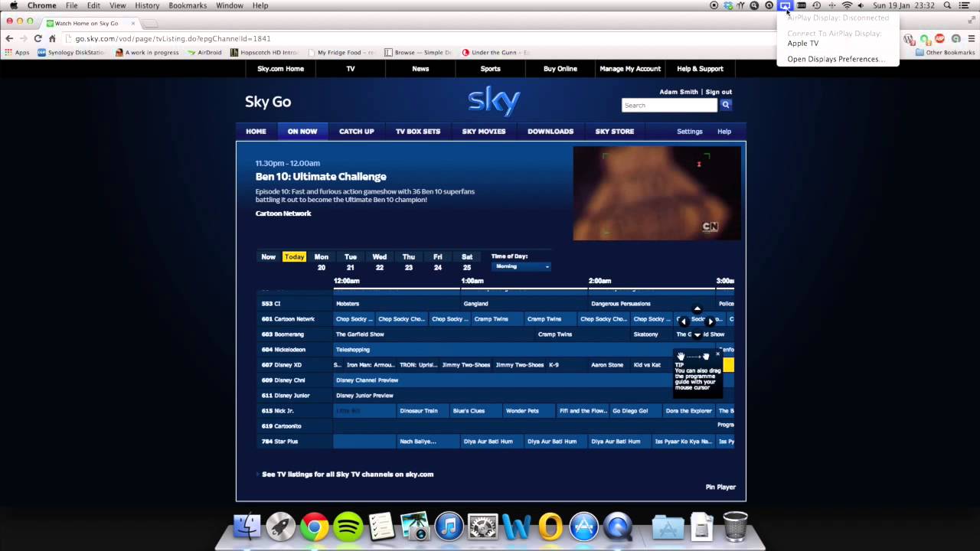Open iTunes from the Dock
Screen dimensions: 980x551
point(449,527)
